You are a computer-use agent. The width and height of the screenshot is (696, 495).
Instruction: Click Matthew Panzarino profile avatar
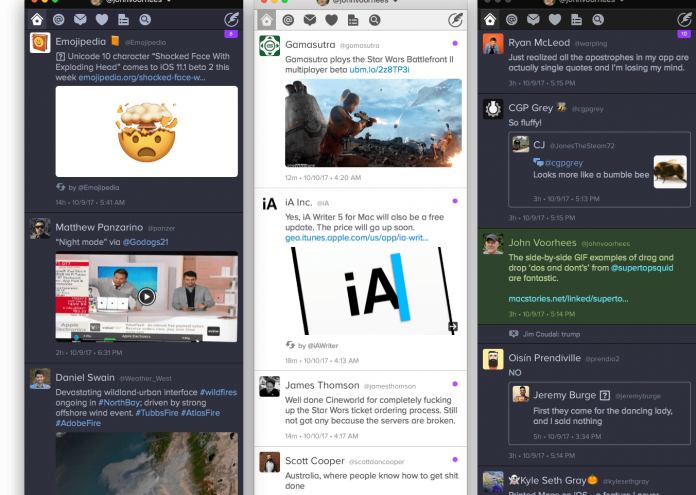coord(40,229)
